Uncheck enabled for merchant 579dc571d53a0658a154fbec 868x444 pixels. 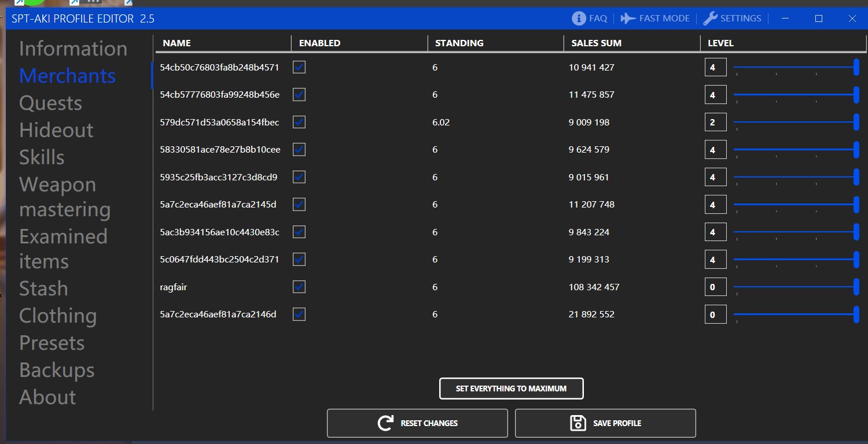click(x=299, y=122)
